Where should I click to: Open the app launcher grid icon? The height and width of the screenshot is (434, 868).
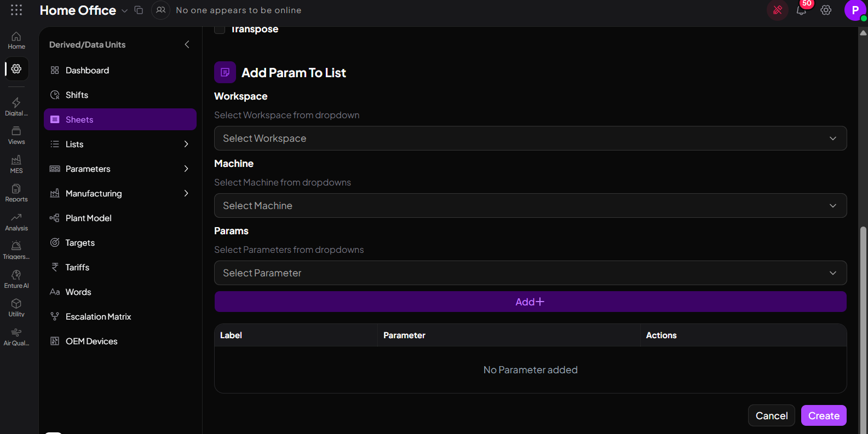tap(16, 10)
